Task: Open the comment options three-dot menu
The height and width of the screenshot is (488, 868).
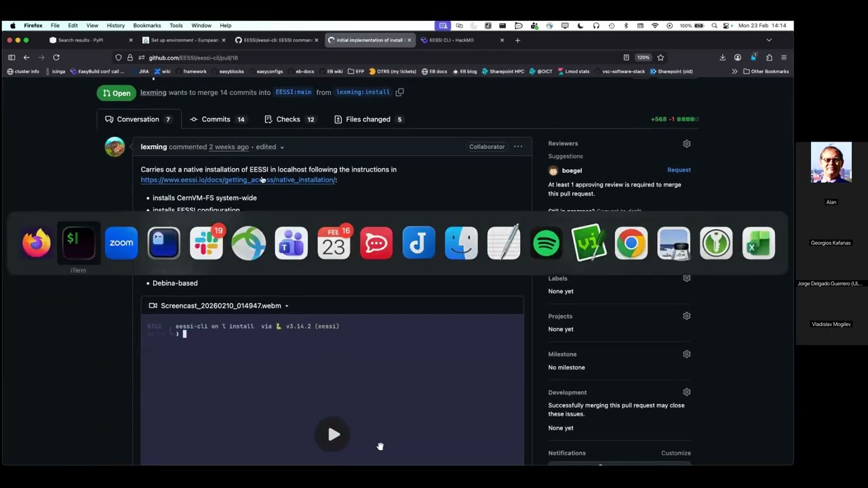Action: tap(518, 146)
